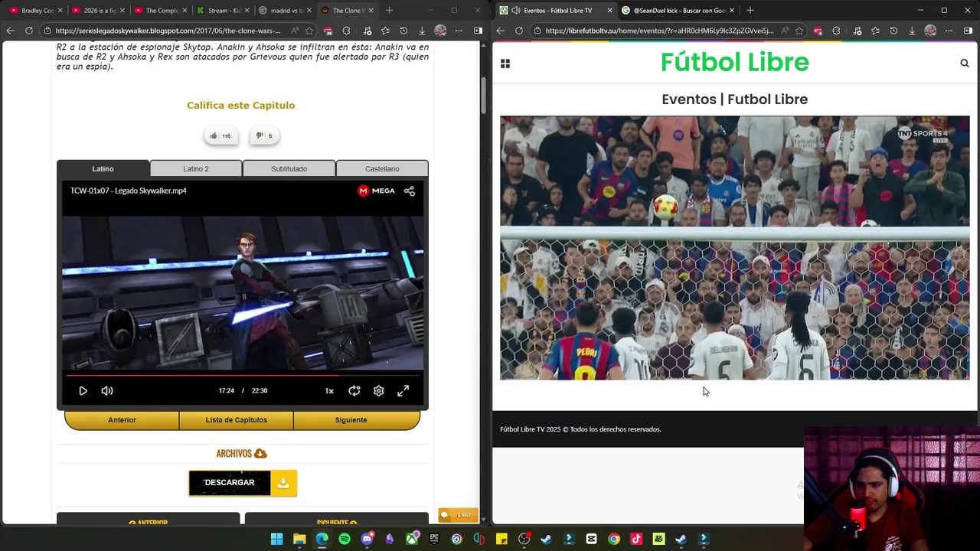
Task: Reload the left browser page
Action: [29, 31]
